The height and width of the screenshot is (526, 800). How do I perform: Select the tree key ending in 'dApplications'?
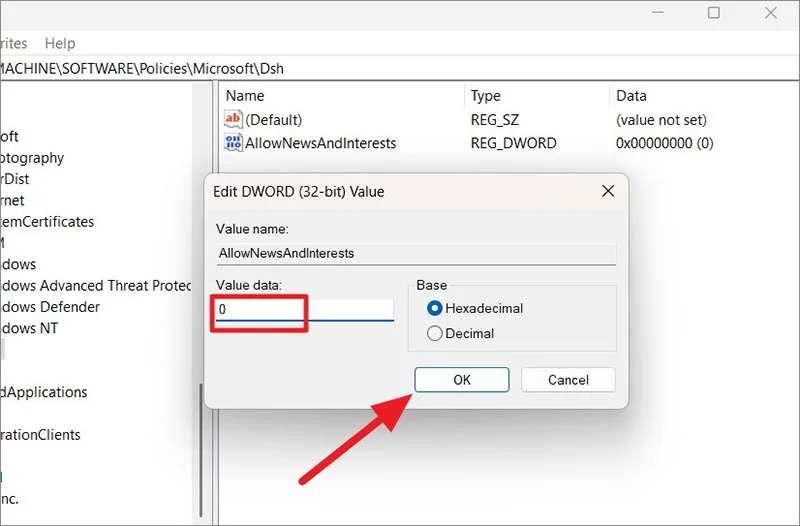pos(44,392)
